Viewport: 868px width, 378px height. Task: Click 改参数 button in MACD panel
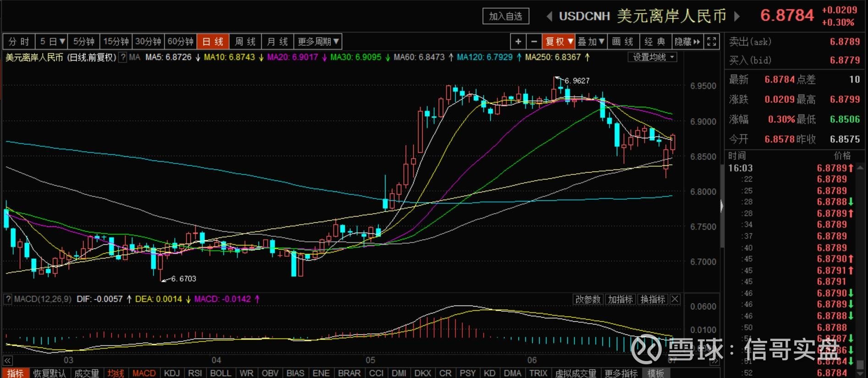[x=588, y=299]
